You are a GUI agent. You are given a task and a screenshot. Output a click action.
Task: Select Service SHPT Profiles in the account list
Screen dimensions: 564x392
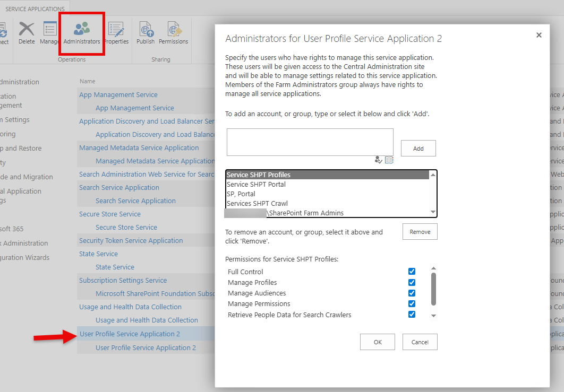[327, 175]
